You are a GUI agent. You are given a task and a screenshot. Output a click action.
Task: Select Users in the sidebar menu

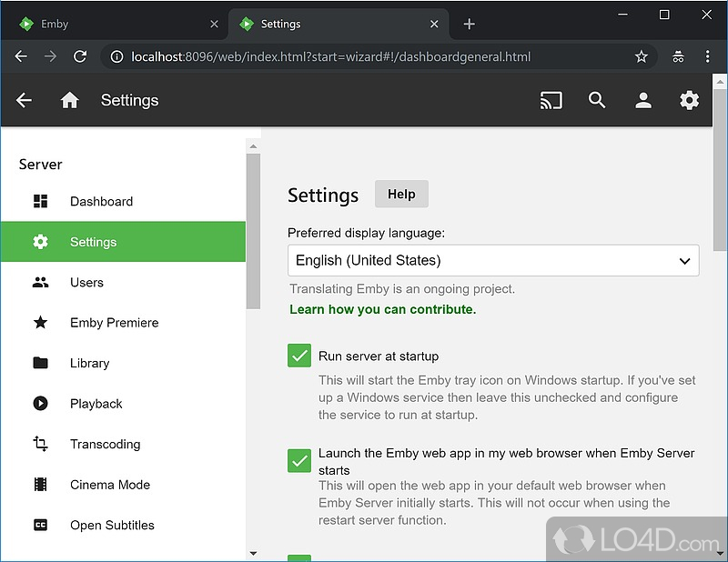pos(123,282)
